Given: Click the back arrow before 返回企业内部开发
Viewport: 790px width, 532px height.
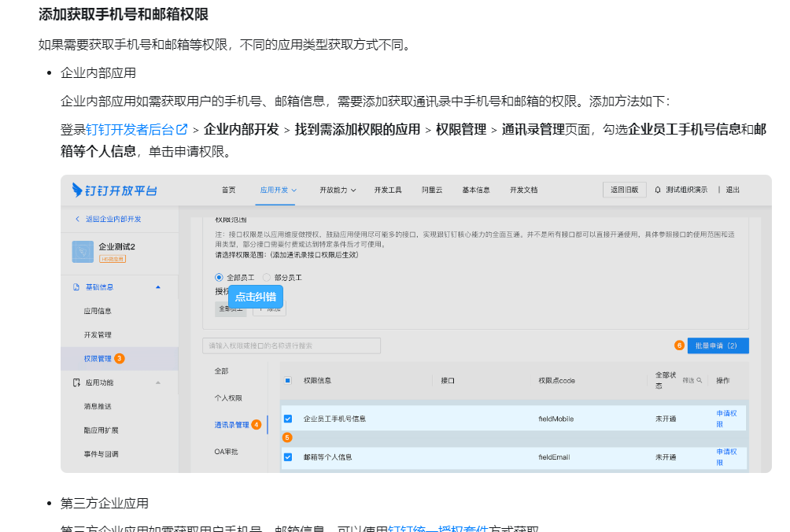Looking at the screenshot, I should 78,219.
